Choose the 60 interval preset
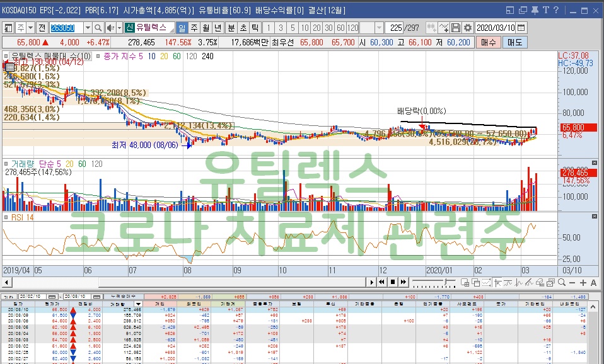 pyautogui.click(x=340, y=28)
